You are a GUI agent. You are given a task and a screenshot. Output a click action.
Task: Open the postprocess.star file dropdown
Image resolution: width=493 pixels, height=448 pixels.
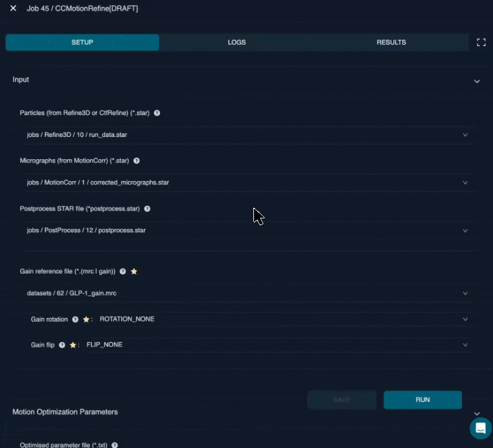pyautogui.click(x=248, y=230)
